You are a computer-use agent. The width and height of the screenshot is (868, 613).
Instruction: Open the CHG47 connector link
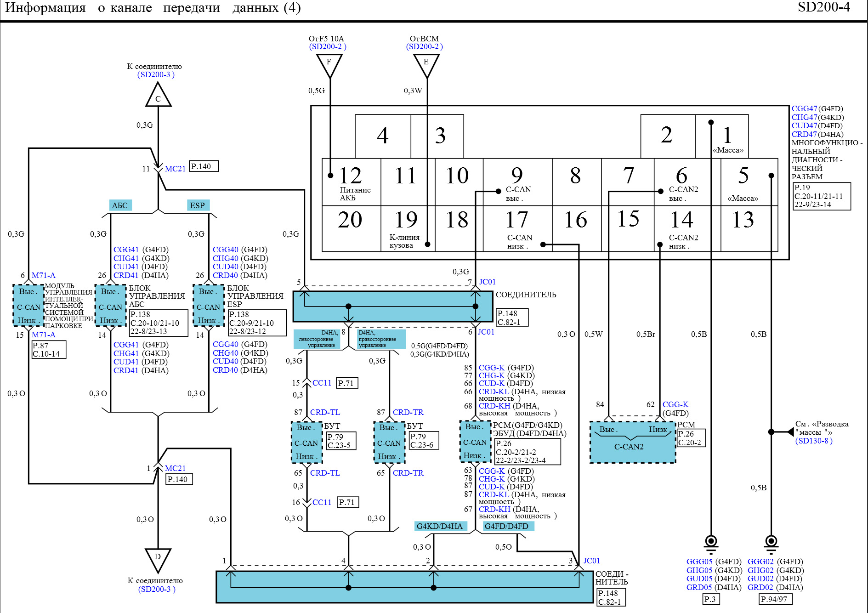click(x=804, y=117)
